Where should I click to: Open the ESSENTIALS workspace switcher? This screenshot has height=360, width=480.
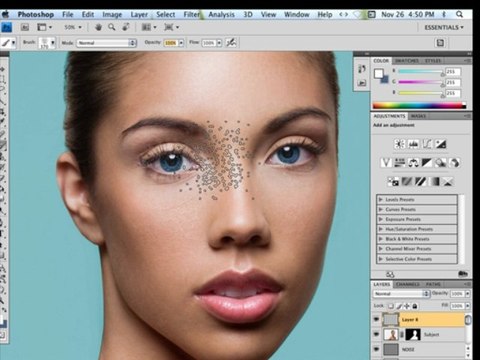click(x=444, y=27)
